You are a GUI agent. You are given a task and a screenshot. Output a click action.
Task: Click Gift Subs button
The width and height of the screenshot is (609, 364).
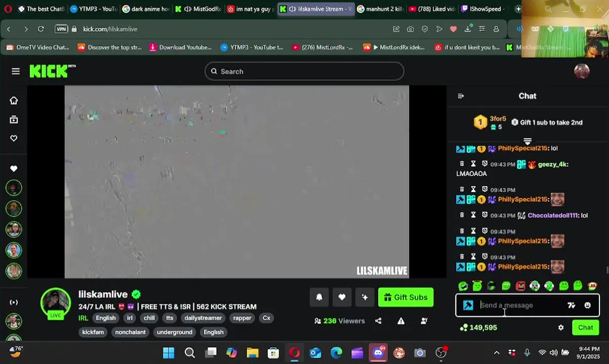[406, 297]
